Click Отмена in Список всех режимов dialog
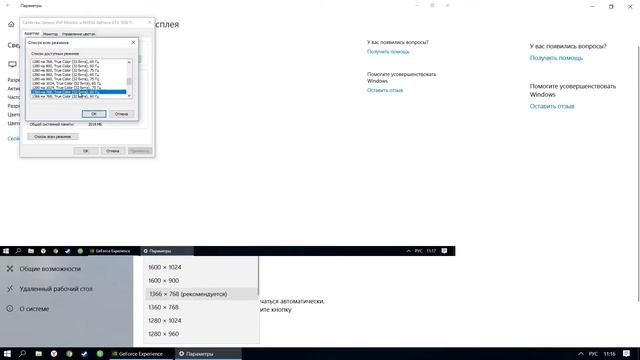640x360 pixels. 121,114
